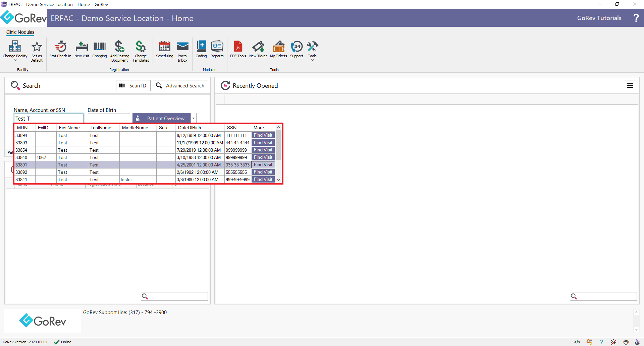Click the Advanced Search button
Screen dimensions: 644x346
point(180,86)
